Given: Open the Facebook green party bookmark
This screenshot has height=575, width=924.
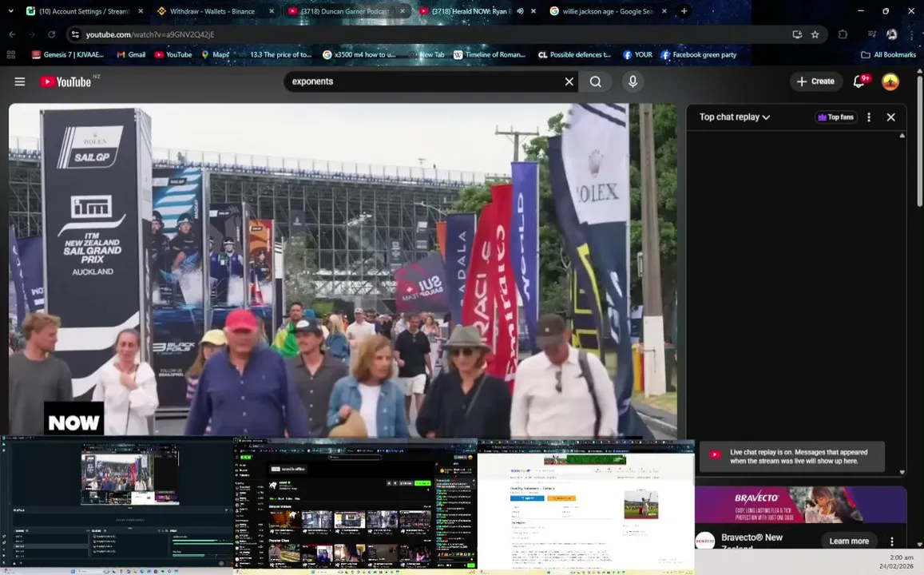Looking at the screenshot, I should click(699, 55).
